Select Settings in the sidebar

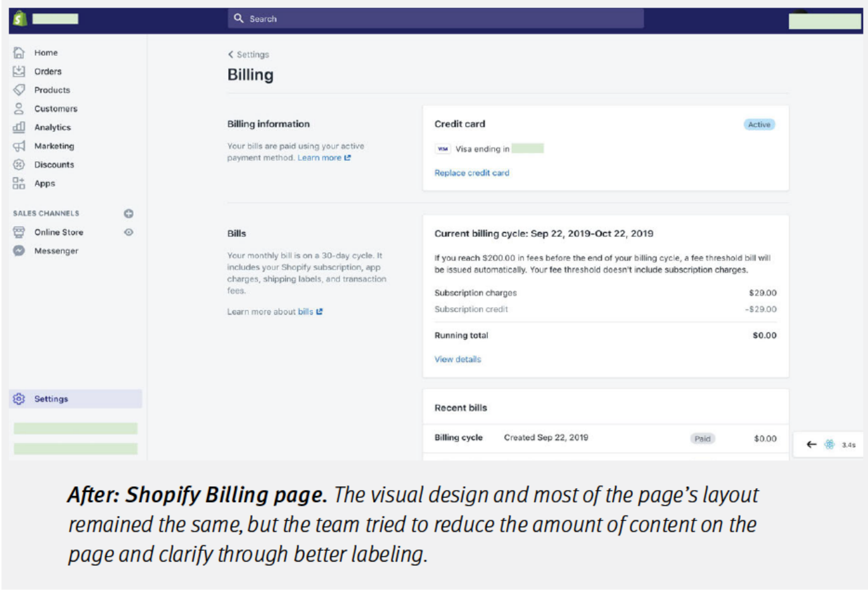point(51,399)
